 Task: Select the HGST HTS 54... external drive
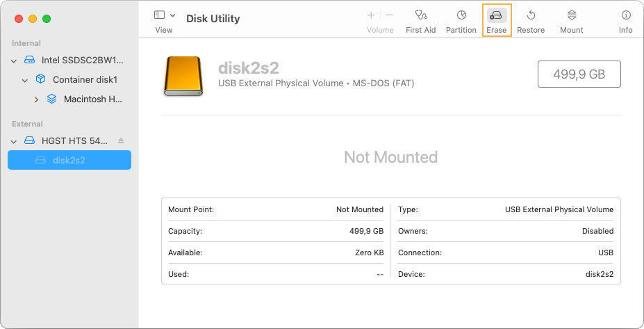click(x=74, y=141)
